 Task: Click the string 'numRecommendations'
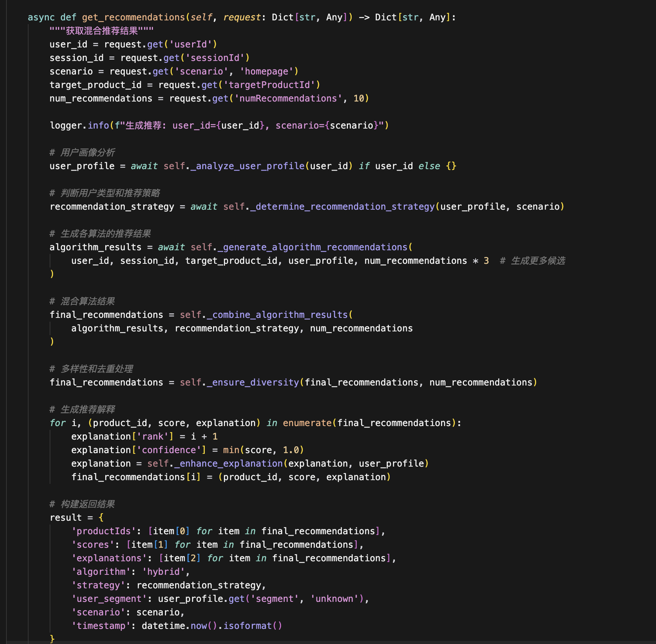click(x=288, y=98)
